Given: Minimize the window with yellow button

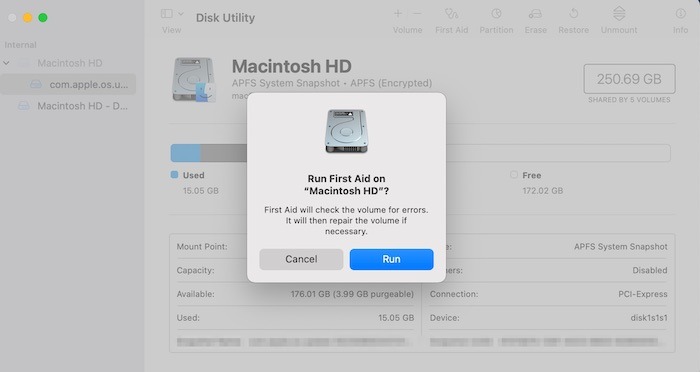Looking at the screenshot, I should click(28, 17).
